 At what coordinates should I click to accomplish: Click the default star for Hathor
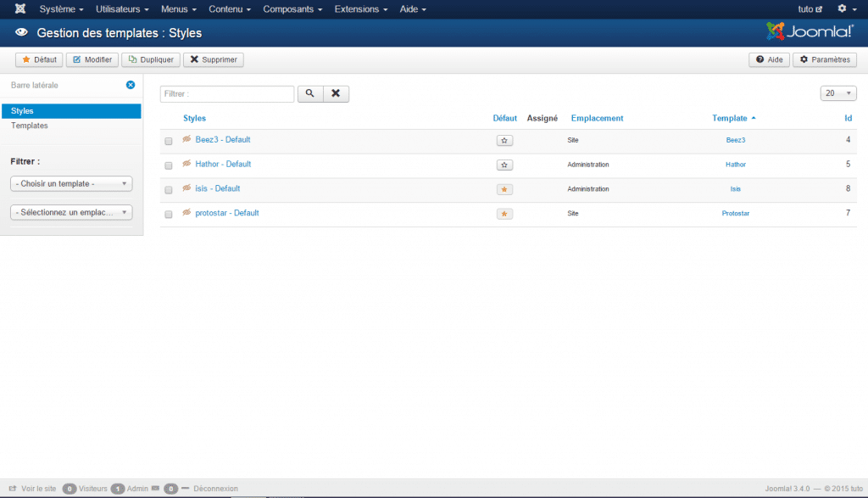(x=504, y=165)
